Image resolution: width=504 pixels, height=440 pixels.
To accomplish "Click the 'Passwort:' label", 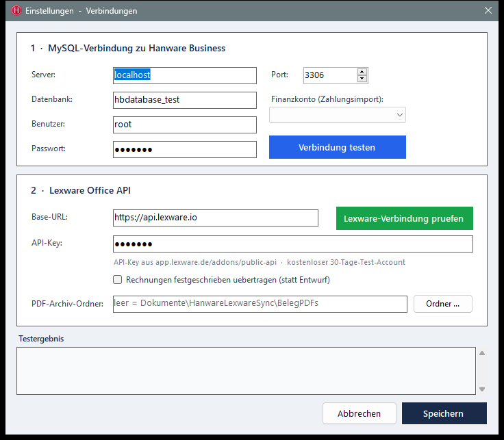I will pyautogui.click(x=49, y=148).
